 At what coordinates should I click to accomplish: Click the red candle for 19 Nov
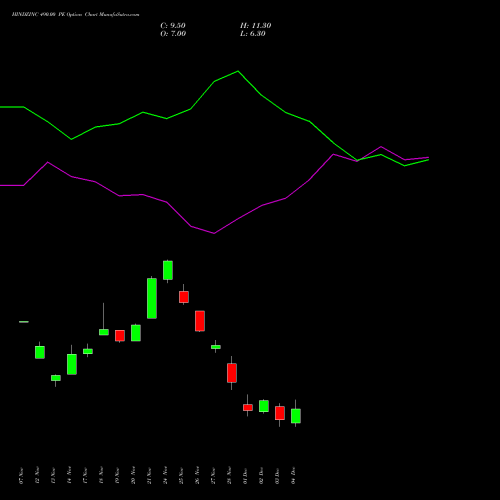[120, 336]
